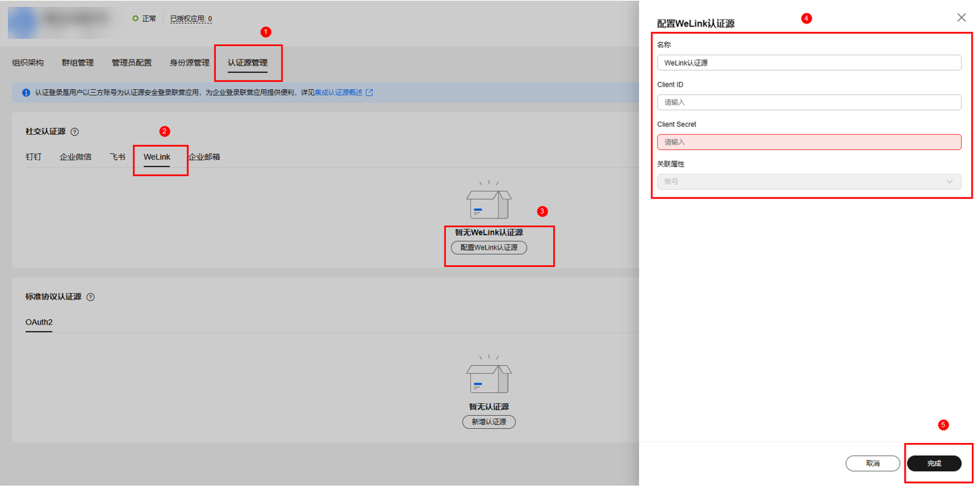This screenshot has width=980, height=491.
Task: Click info icon in the blue notice bar
Action: click(26, 93)
